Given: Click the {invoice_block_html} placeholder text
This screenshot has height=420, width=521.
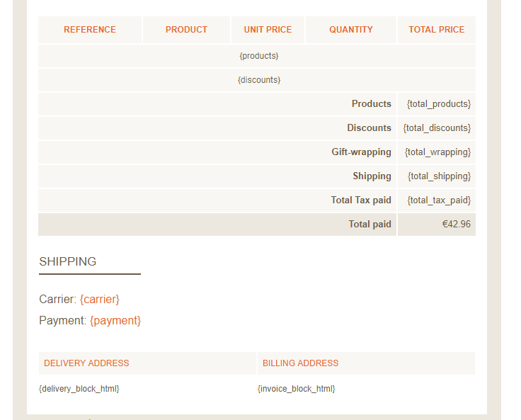Looking at the screenshot, I should [x=297, y=389].
